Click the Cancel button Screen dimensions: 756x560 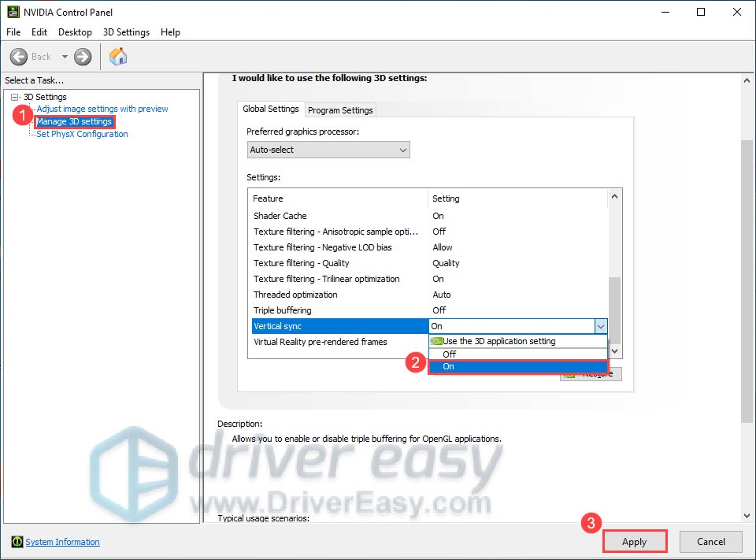(710, 542)
